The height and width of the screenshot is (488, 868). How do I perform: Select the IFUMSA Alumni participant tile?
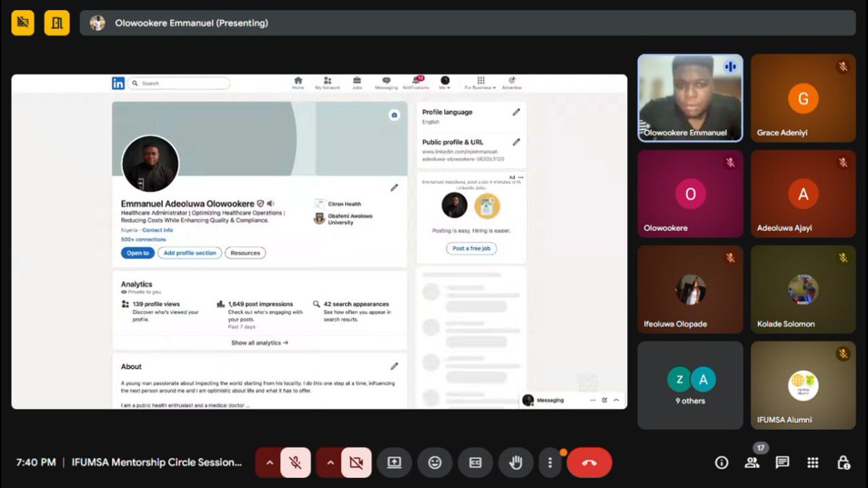point(803,385)
